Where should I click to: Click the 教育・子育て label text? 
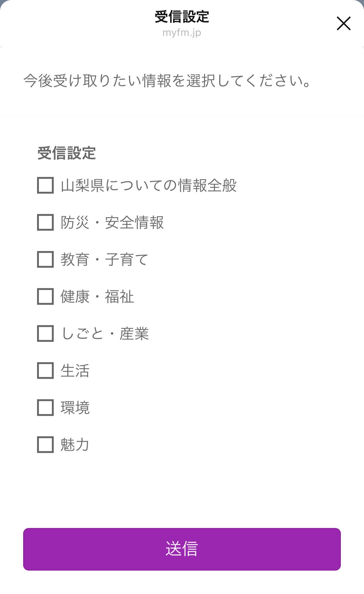(x=104, y=260)
